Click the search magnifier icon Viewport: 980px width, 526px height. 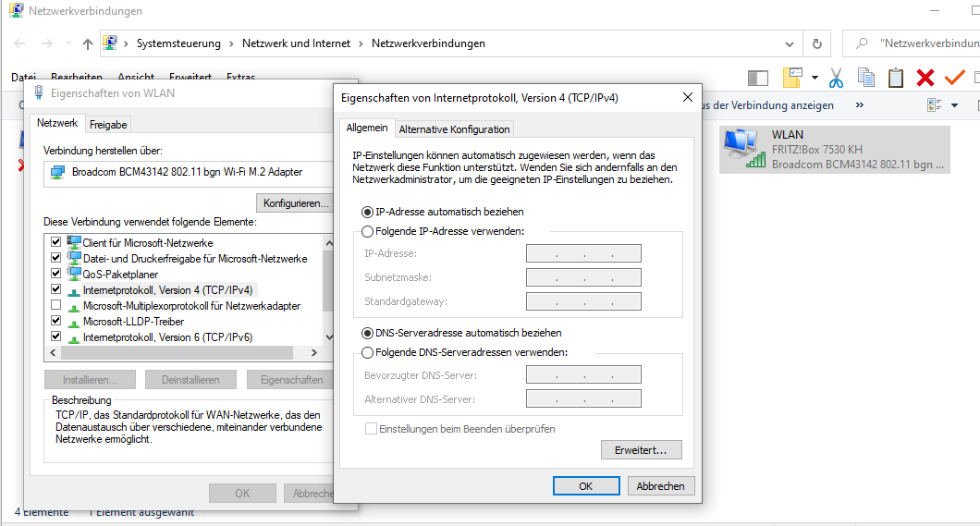tap(862, 43)
